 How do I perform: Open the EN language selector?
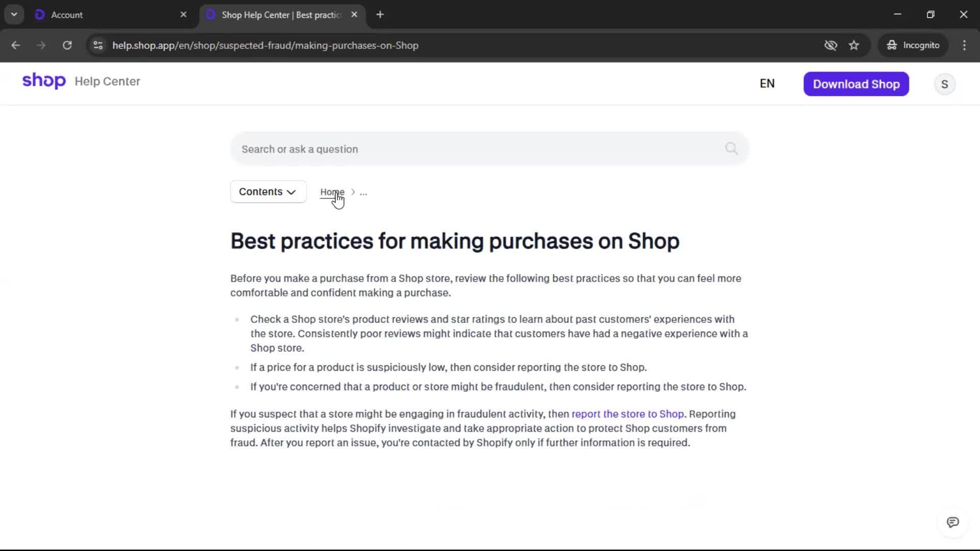coord(767,84)
